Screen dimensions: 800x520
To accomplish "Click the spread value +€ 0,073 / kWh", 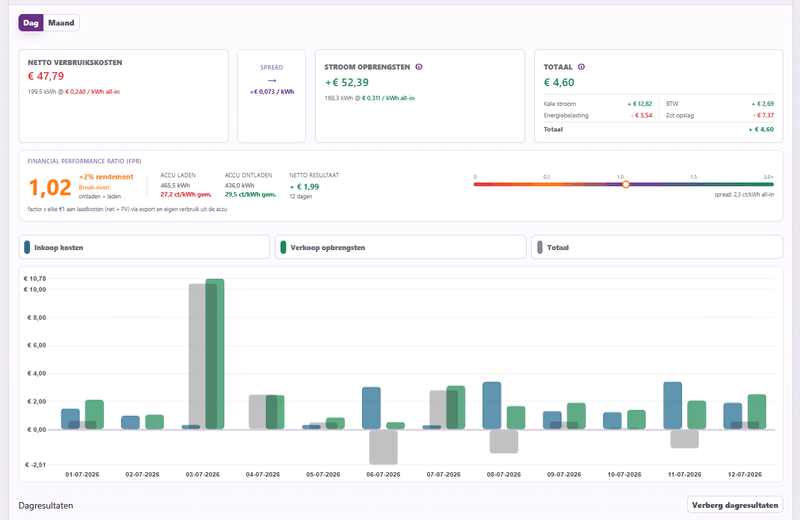I will (x=272, y=92).
